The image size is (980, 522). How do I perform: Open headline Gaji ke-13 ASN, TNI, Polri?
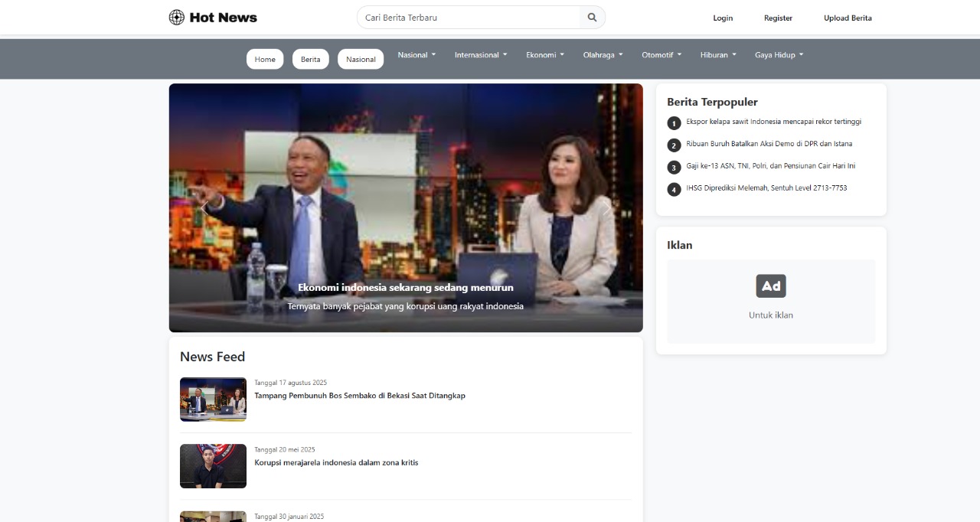(771, 166)
